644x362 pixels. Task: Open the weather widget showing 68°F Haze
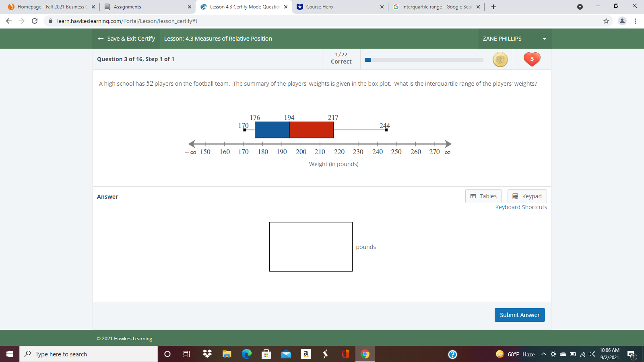[x=515, y=354]
